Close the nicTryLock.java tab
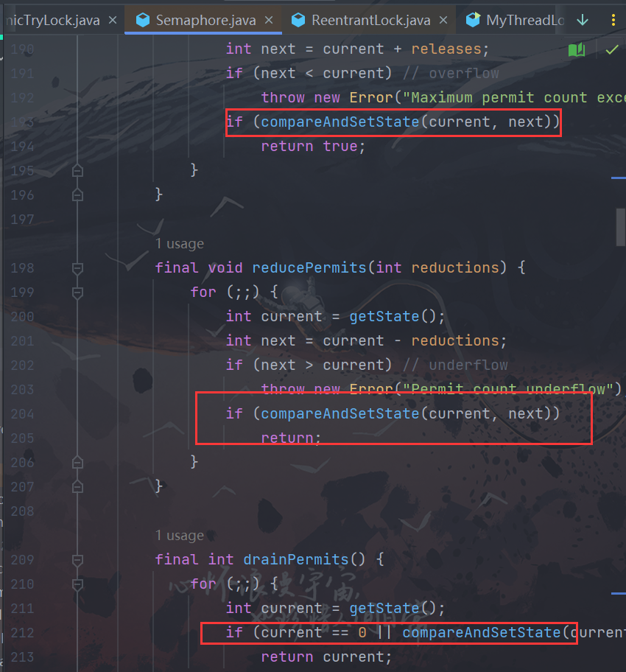 113,20
